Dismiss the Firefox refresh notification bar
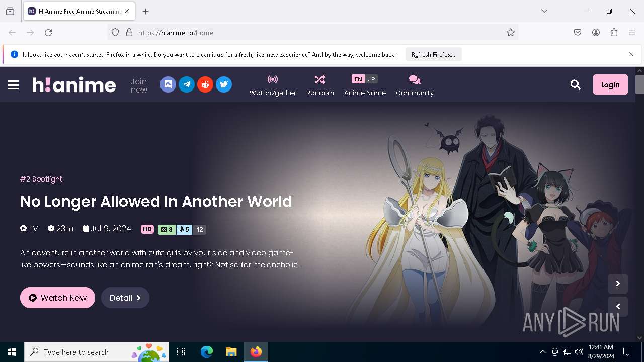Screen dimensions: 644x362 pos(631,54)
